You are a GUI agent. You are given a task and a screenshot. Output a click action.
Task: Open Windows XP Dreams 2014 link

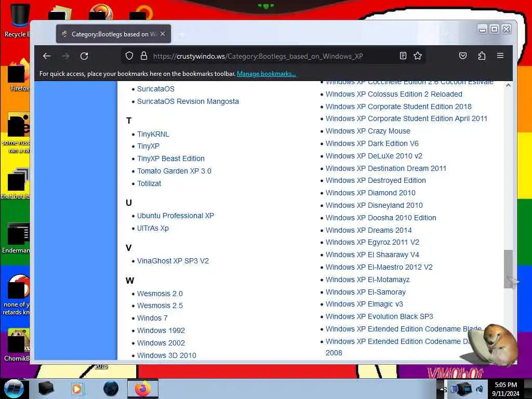tap(369, 230)
